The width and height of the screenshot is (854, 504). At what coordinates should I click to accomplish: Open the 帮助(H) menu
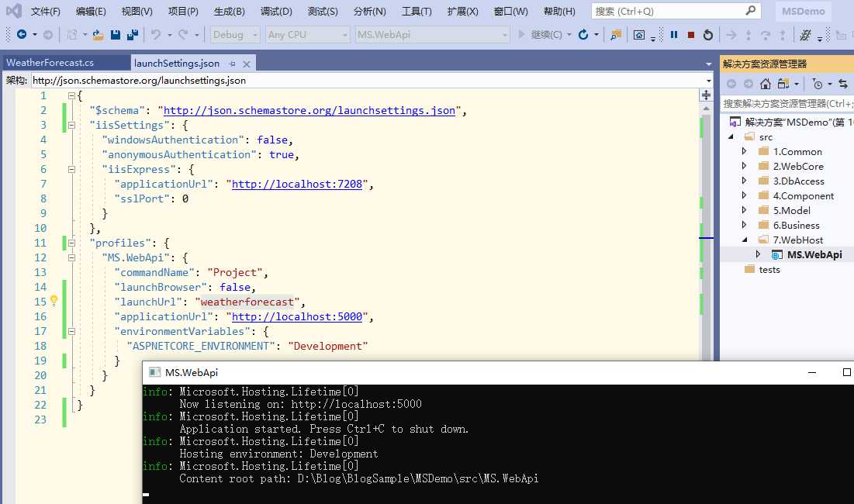559,11
